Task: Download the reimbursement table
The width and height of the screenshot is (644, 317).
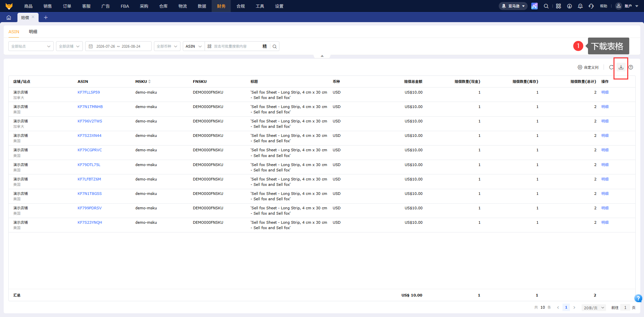Action: [621, 67]
